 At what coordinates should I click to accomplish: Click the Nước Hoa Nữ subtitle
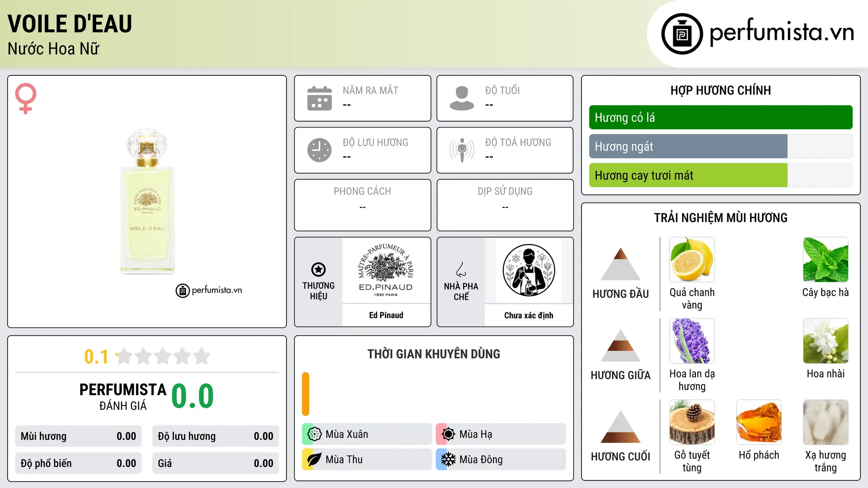click(53, 49)
